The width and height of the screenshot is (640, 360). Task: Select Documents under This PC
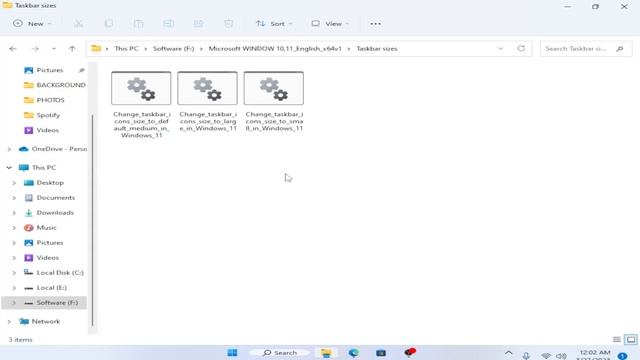[x=50, y=198]
